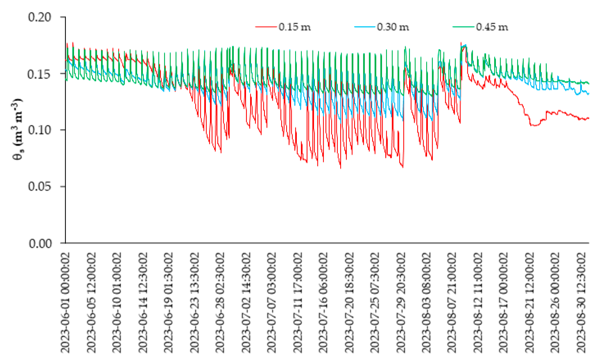Viewport: 601px width, 364px height.
Task: Select the 0.15 y-axis tick label
Action: 40,74
